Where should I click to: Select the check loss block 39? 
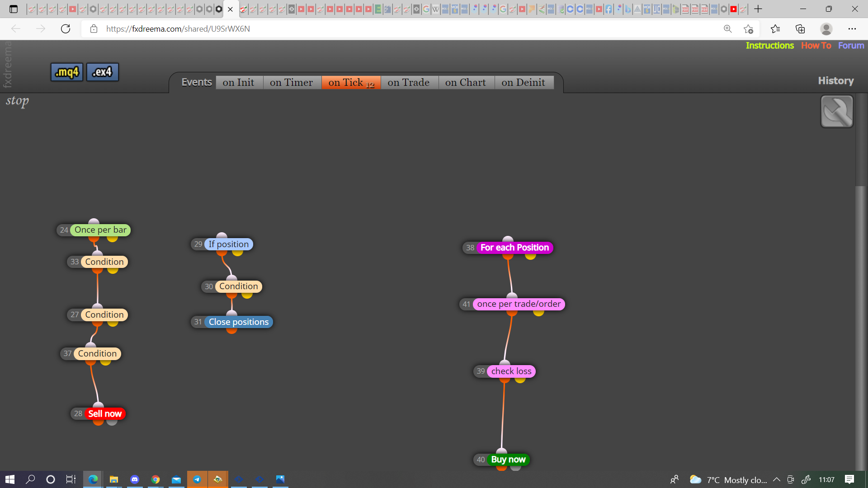511,371
